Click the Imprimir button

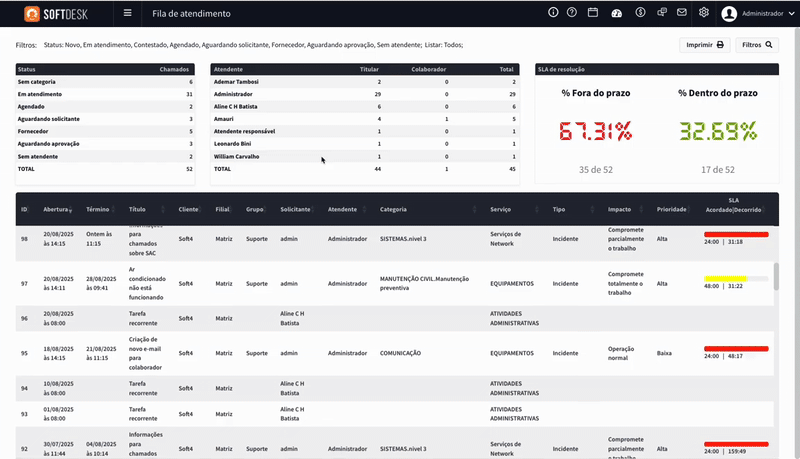click(x=706, y=45)
